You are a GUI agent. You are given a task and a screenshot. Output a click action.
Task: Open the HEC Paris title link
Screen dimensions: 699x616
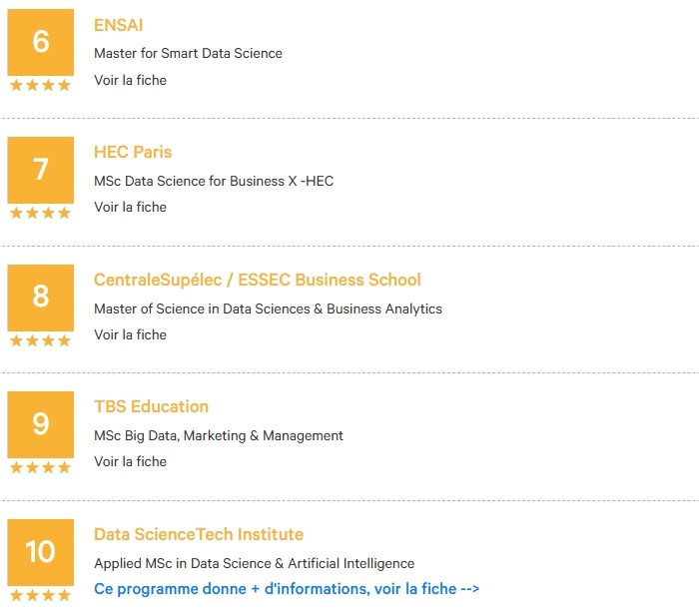coord(133,153)
